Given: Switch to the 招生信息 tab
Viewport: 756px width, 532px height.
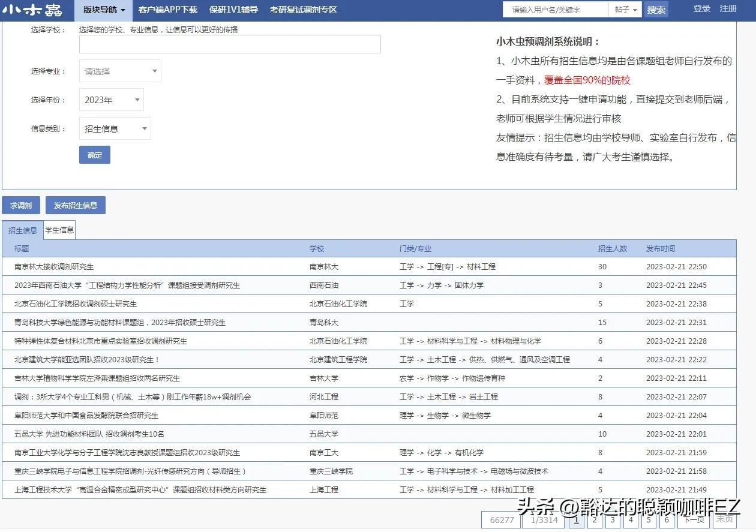Looking at the screenshot, I should click(23, 230).
